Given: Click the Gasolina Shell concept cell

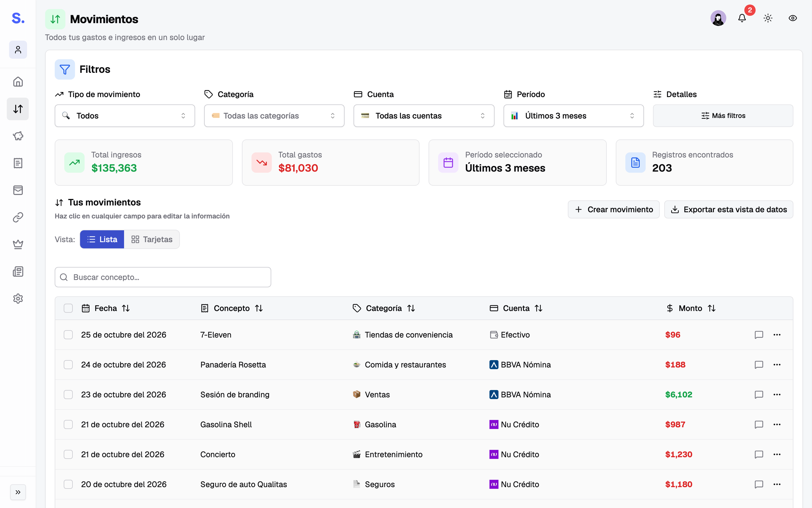Looking at the screenshot, I should pyautogui.click(x=226, y=424).
